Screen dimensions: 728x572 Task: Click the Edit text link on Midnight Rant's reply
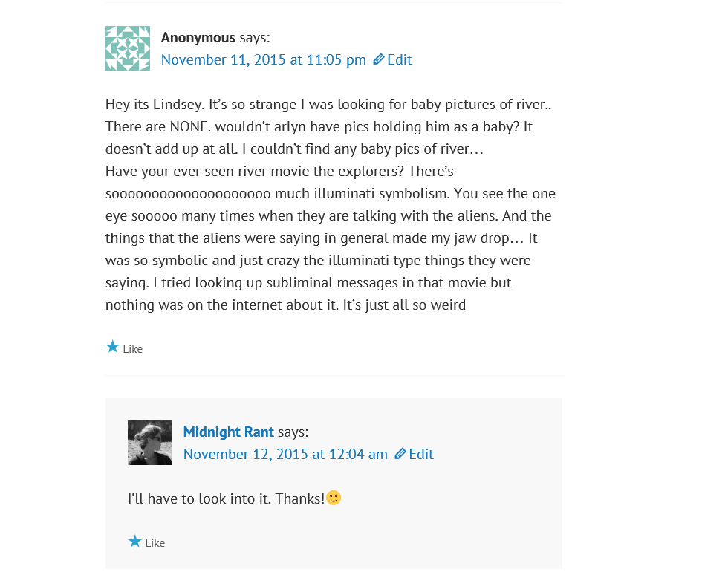[421, 454]
